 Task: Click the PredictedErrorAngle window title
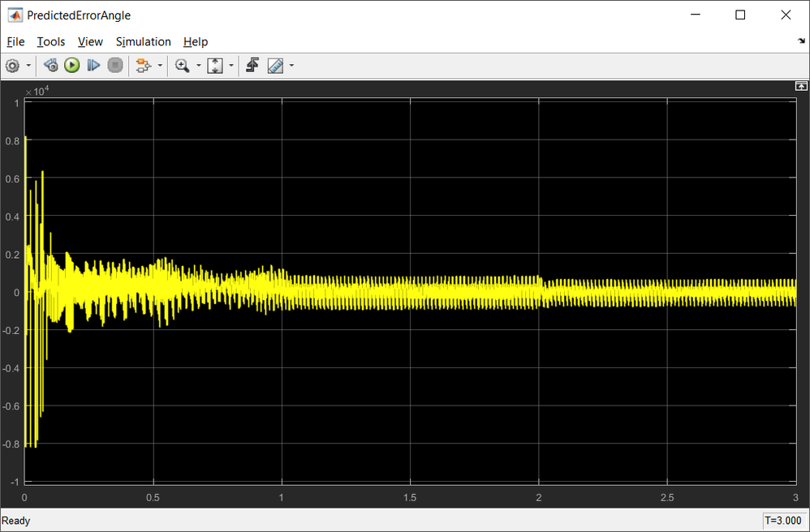79,15
